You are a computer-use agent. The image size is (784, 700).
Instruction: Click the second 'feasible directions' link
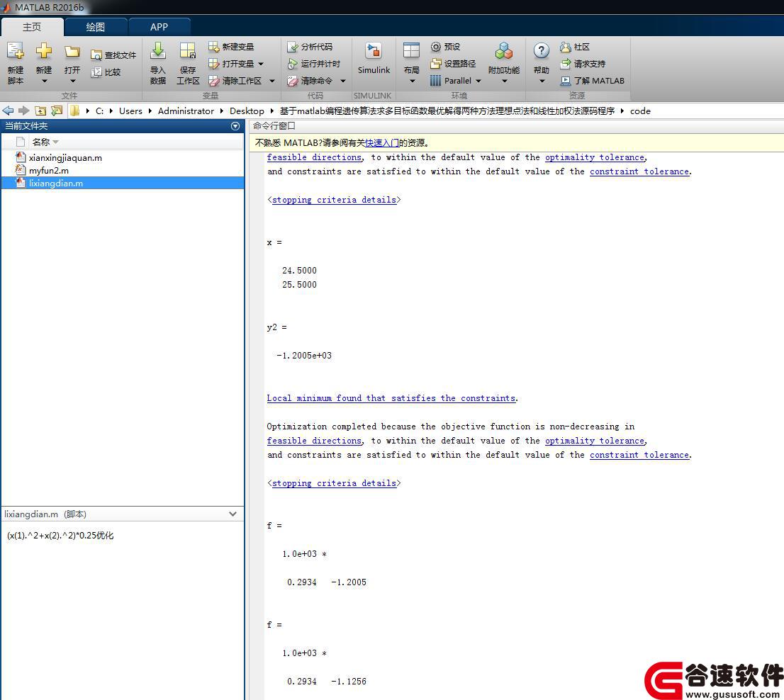pyautogui.click(x=314, y=441)
